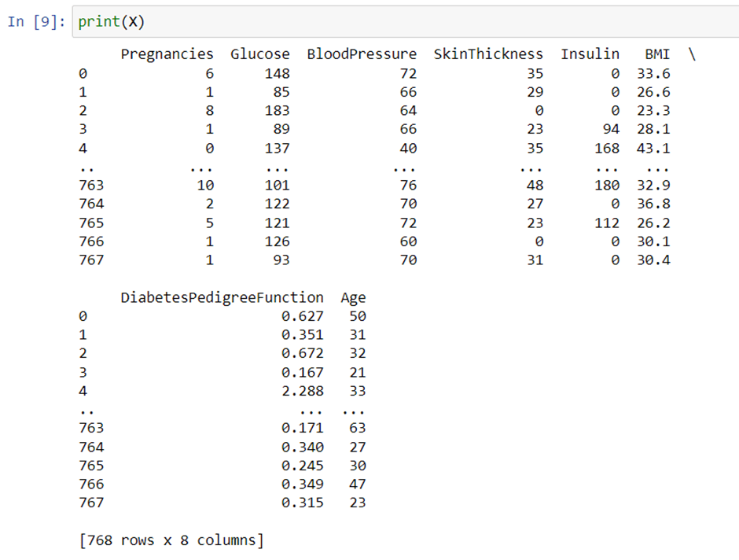This screenshot has width=739, height=560.
Task: Click the Insulin column header
Action: 590,54
